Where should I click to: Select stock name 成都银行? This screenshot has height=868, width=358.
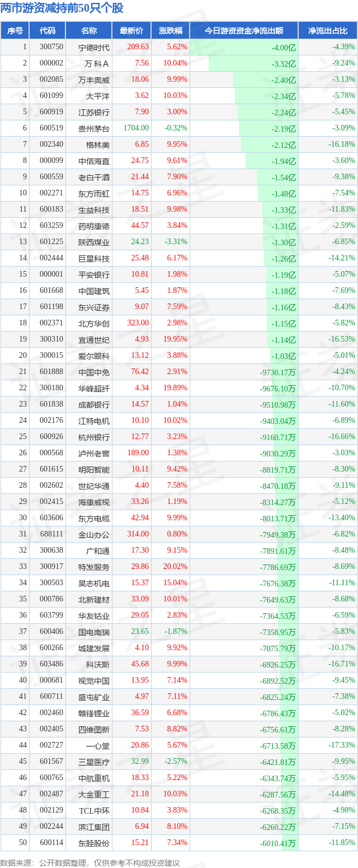(95, 405)
